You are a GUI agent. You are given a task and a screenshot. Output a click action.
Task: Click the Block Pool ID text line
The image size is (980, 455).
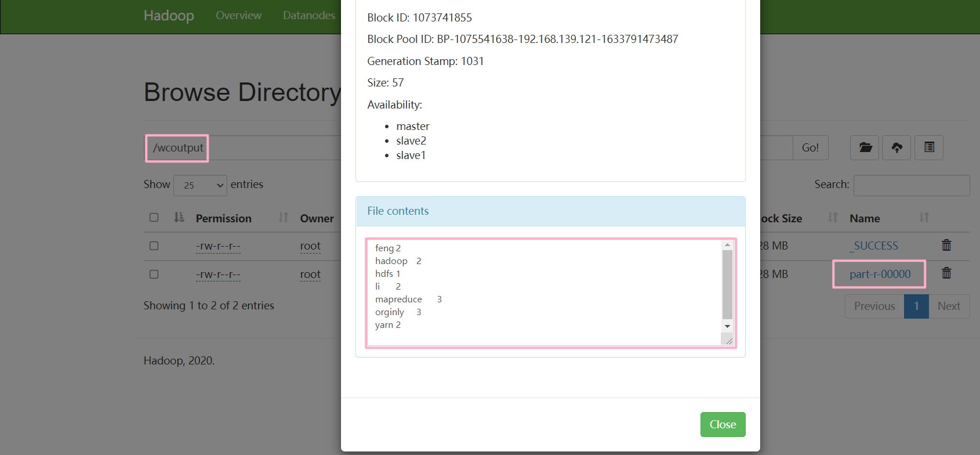click(522, 39)
